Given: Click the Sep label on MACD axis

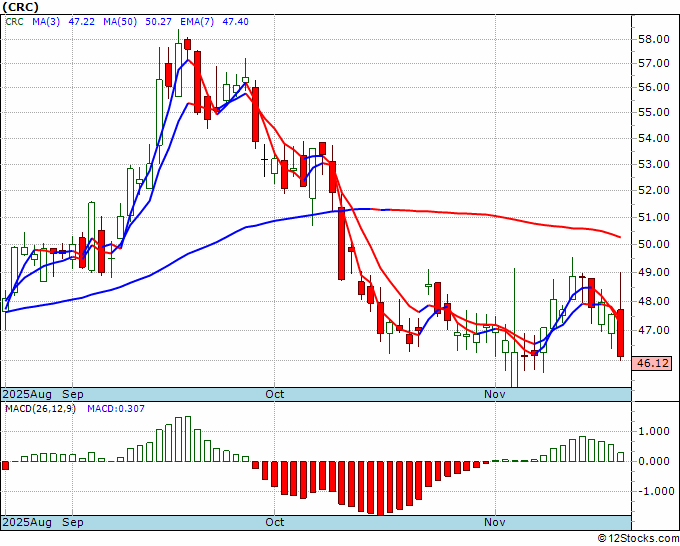Looking at the screenshot, I should (73, 522).
